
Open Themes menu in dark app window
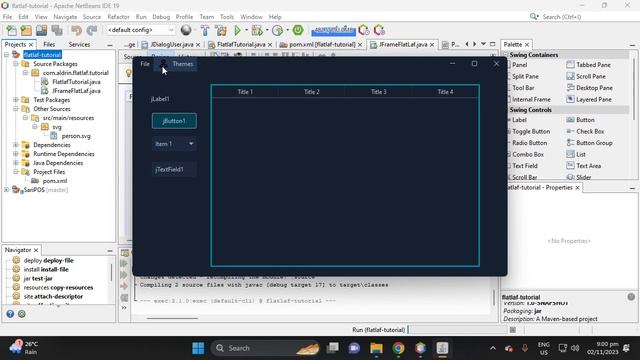click(x=182, y=64)
